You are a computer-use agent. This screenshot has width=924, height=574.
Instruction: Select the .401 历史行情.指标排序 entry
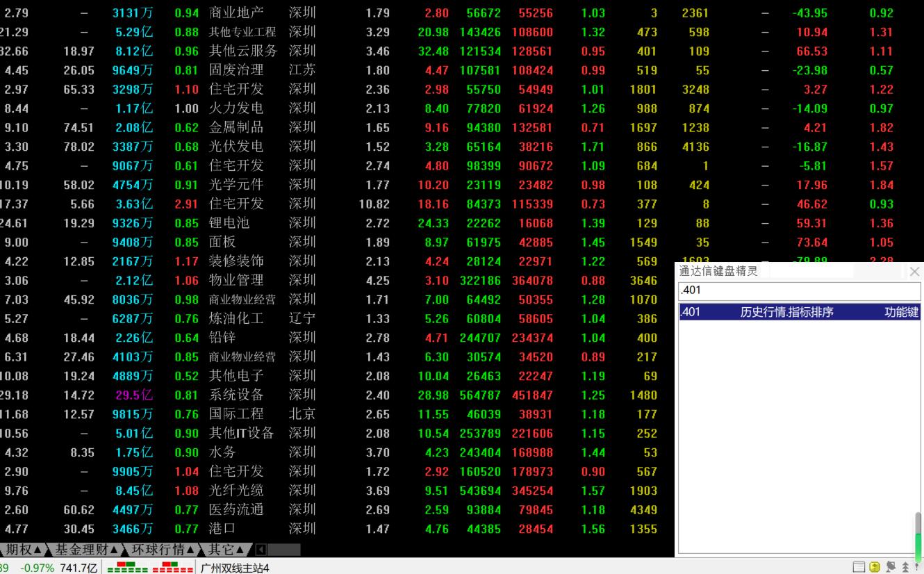coord(798,312)
